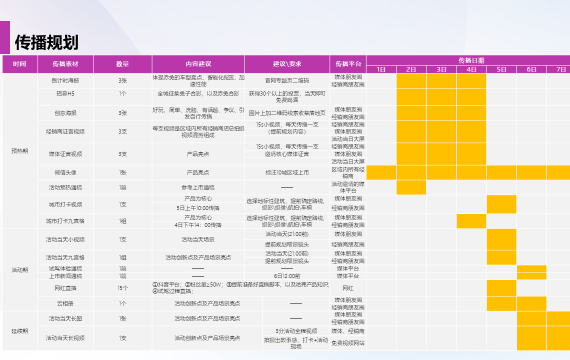Select the 网红直播 material cell
The width and height of the screenshot is (570, 360).
65,288
